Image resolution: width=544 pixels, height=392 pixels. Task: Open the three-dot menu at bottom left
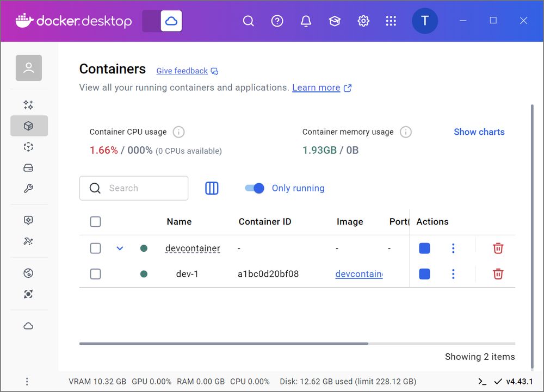pyautogui.click(x=27, y=382)
